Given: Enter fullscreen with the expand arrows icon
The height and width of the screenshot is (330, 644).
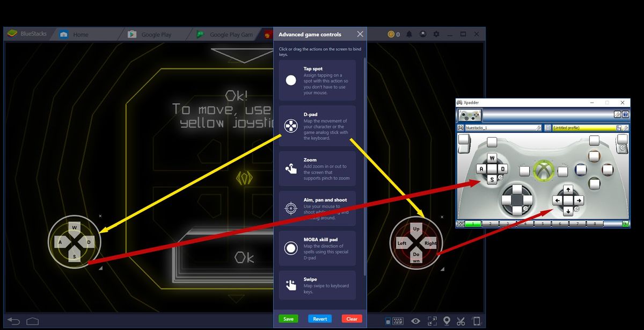Looking at the screenshot, I should [432, 321].
